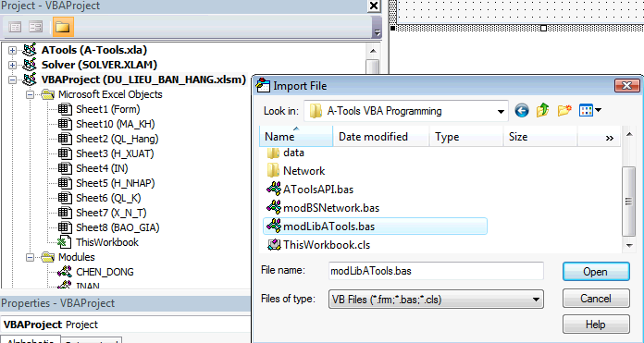Sort files by Size column header

click(540, 136)
